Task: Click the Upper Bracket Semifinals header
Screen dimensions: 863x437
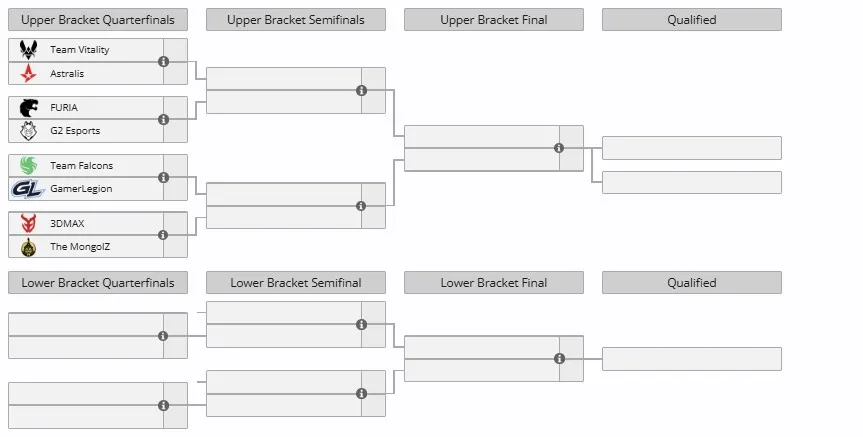Action: point(296,20)
